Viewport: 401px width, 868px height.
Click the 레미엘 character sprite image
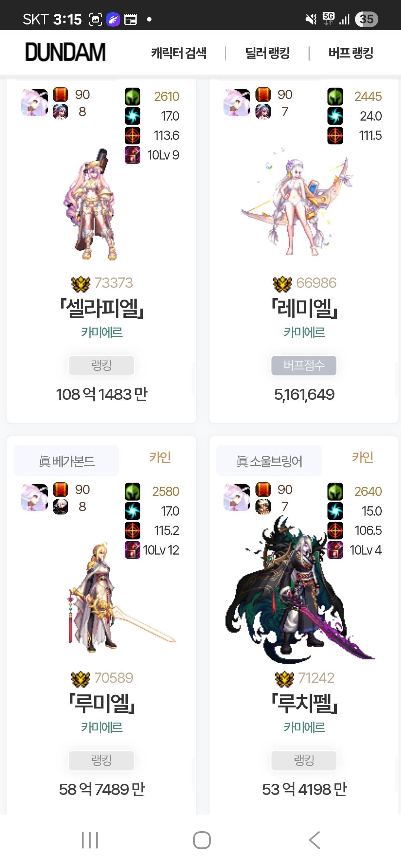[297, 202]
